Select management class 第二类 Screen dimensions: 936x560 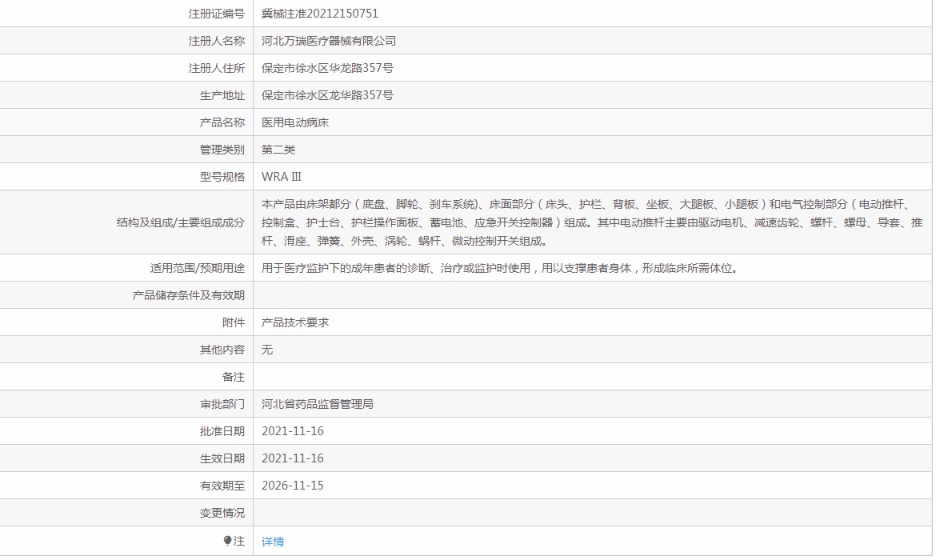pyautogui.click(x=278, y=150)
